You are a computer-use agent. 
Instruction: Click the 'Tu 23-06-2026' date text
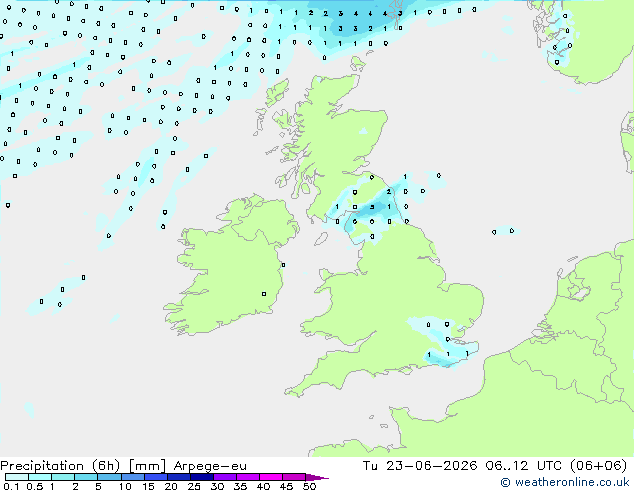(420, 466)
